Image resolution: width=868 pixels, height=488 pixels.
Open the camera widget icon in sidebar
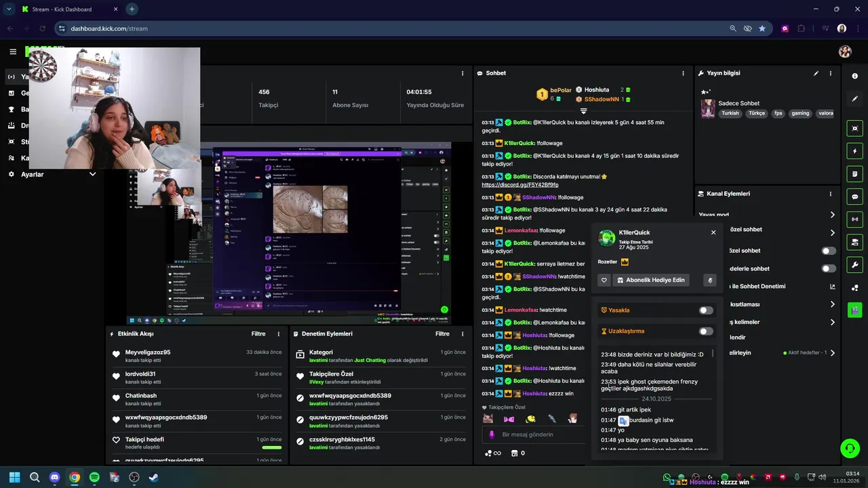854,242
